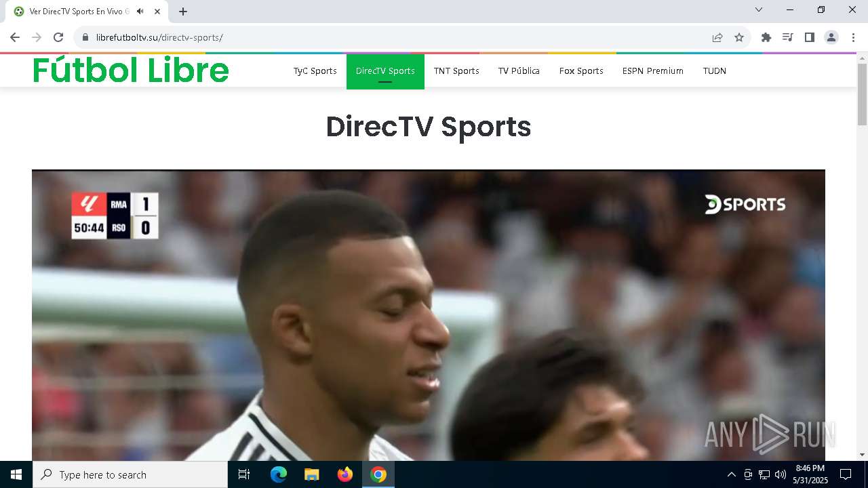
Task: Open the system volume tray icon
Action: coord(781,474)
